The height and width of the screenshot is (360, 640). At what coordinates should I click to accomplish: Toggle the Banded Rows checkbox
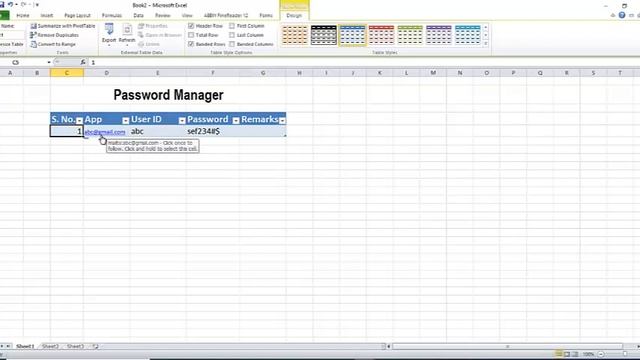[x=191, y=44]
